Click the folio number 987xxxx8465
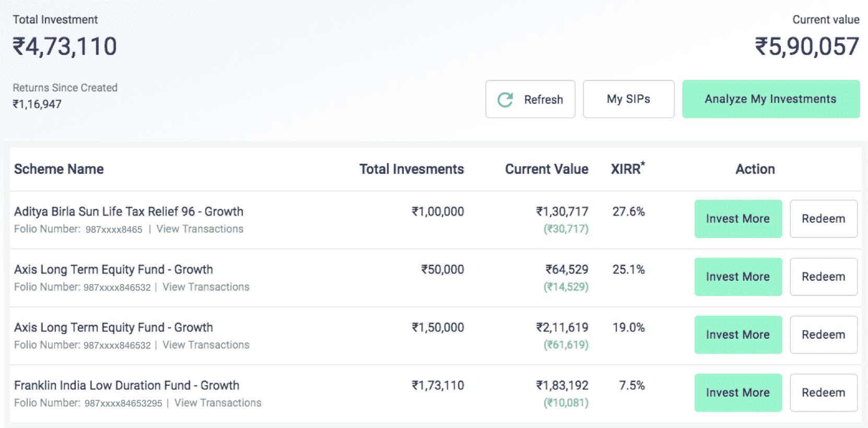The width and height of the screenshot is (868, 428). click(x=114, y=230)
